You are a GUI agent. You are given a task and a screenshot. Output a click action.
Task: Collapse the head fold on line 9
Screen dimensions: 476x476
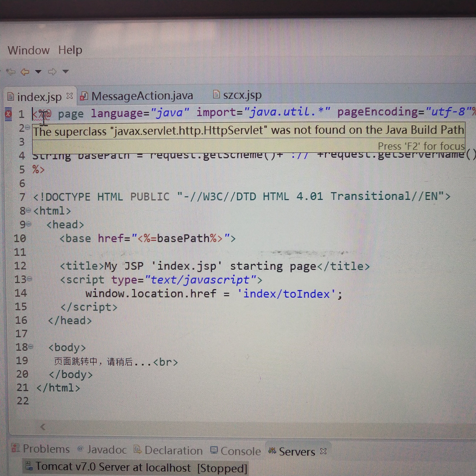tap(29, 224)
